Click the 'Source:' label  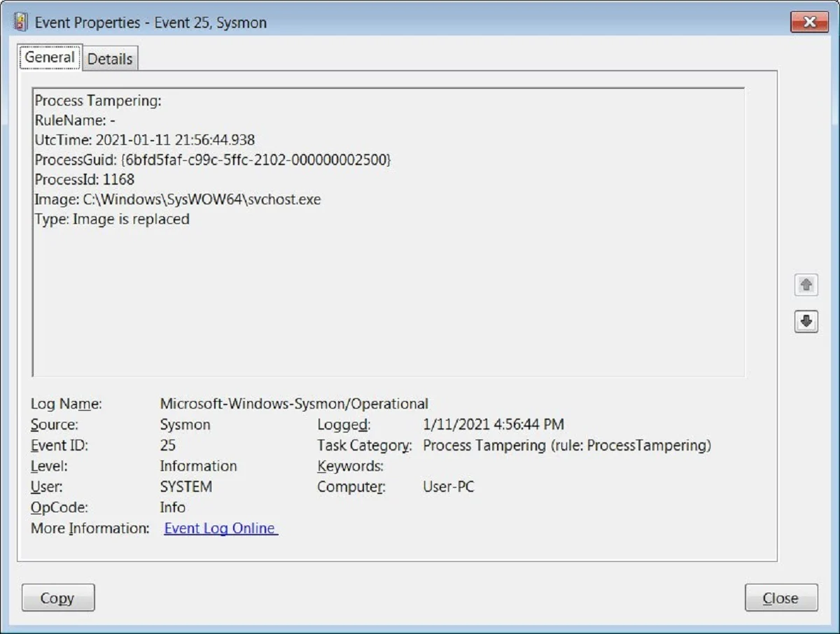point(55,425)
